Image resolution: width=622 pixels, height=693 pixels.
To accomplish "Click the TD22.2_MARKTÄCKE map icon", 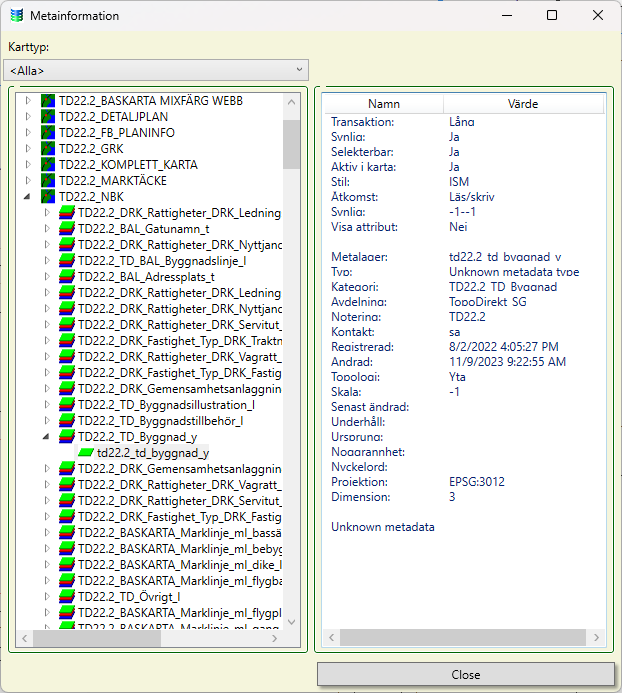I will coord(48,181).
